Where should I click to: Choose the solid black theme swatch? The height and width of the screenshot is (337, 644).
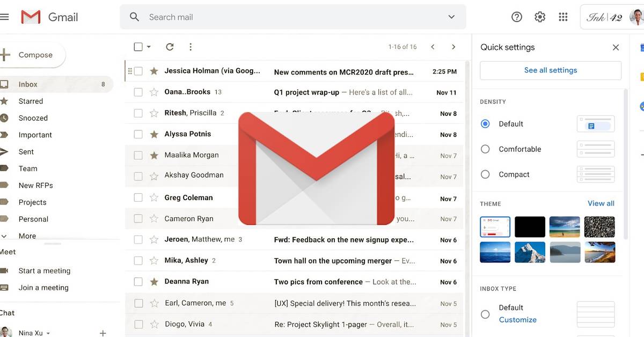pyautogui.click(x=530, y=227)
